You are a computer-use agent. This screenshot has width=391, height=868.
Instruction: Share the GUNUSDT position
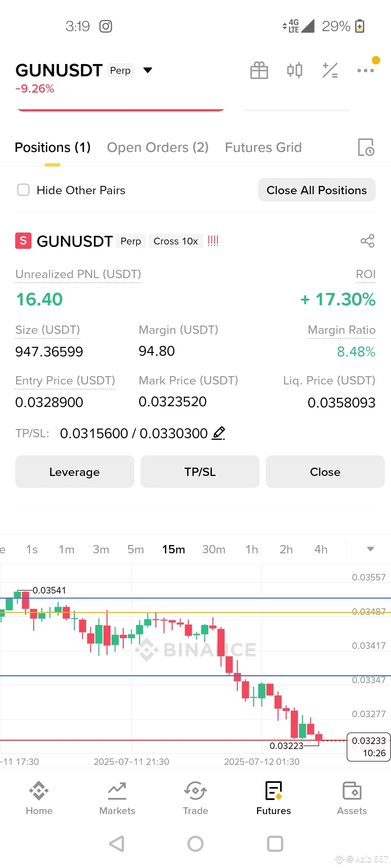(x=367, y=241)
